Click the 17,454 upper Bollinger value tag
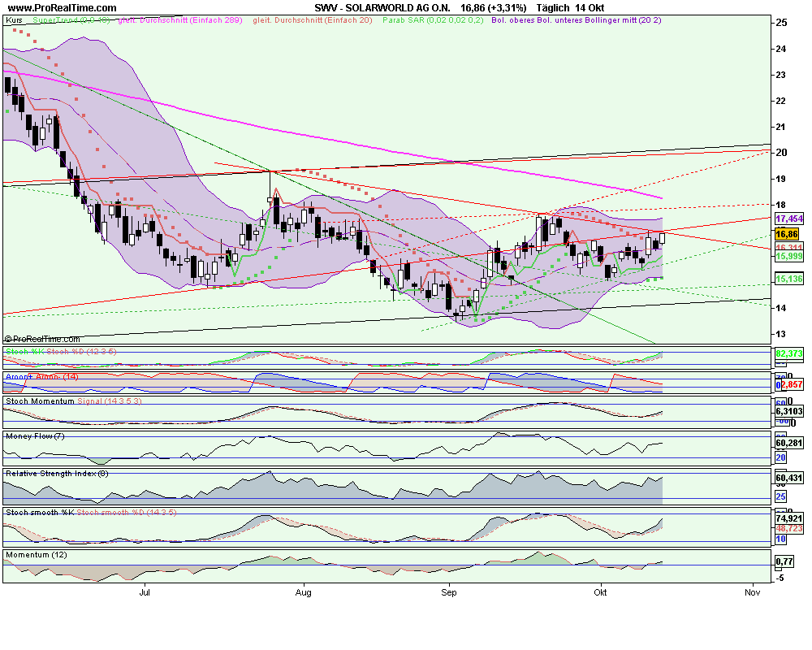 click(788, 219)
